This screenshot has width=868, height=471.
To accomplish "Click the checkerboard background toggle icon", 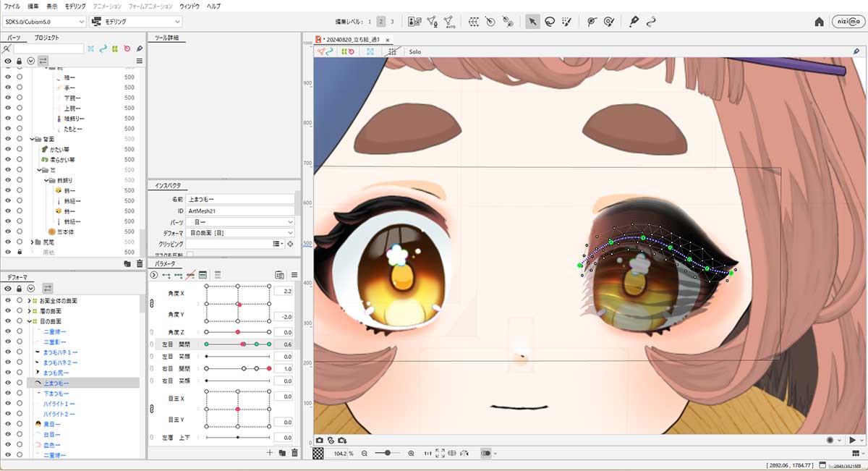I will pyautogui.click(x=318, y=453).
